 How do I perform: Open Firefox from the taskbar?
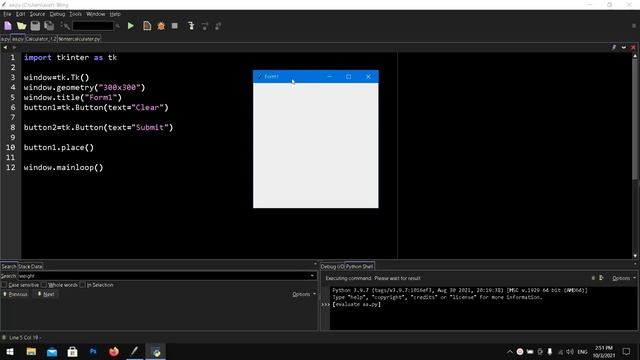click(114, 351)
